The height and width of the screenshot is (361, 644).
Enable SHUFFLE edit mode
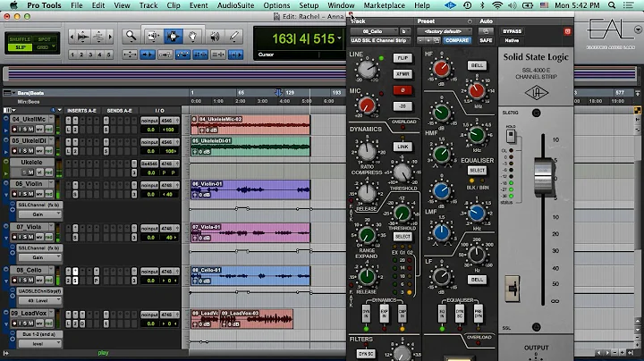(20, 39)
